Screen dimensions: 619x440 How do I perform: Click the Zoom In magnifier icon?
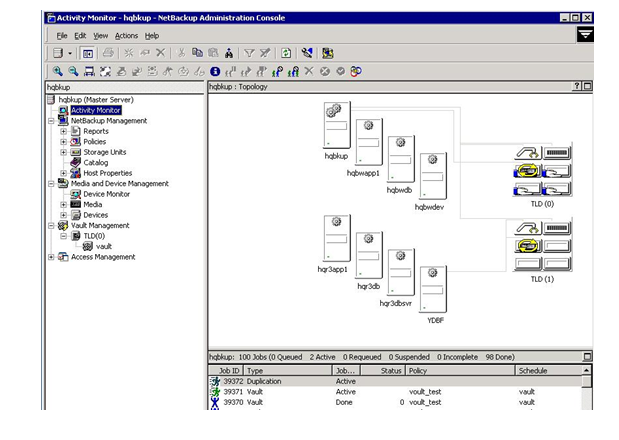(58, 71)
